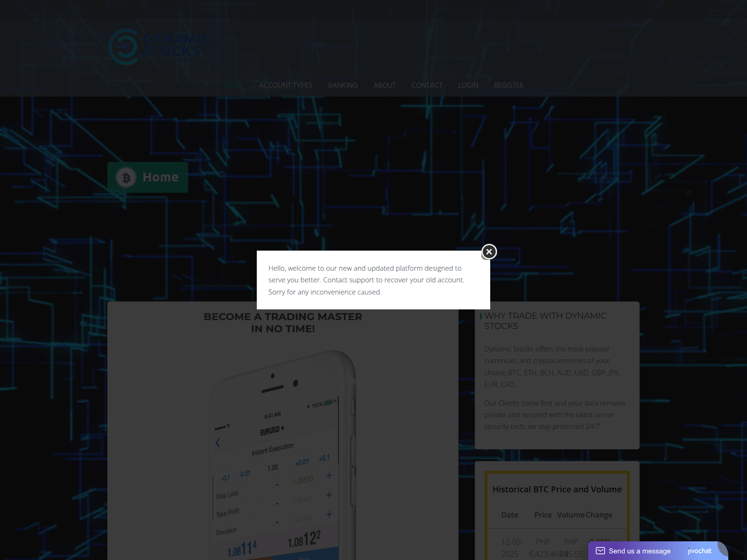The height and width of the screenshot is (560, 747).
Task: Open the ABOUT page
Action: point(385,85)
